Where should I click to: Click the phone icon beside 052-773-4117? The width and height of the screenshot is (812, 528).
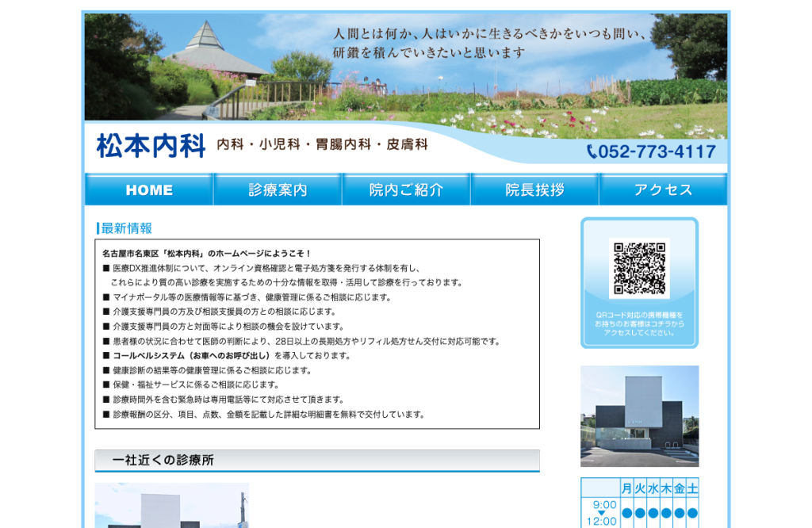[x=592, y=151]
